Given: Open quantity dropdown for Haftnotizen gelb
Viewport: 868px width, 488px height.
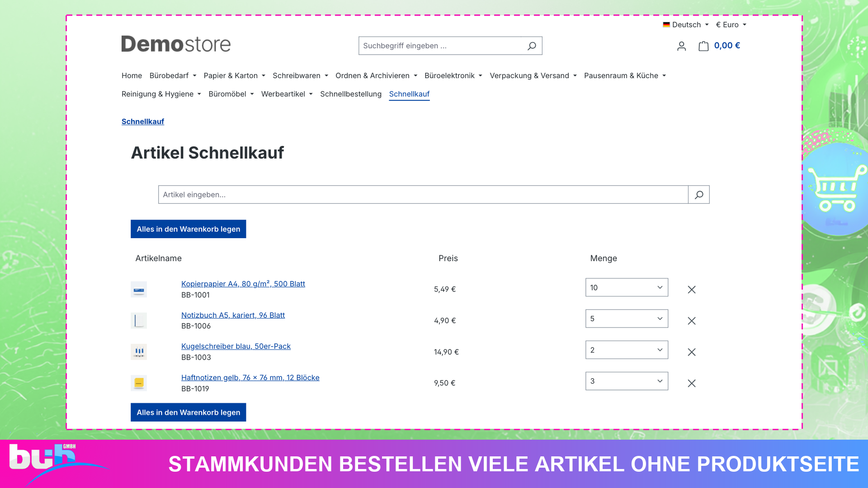Looking at the screenshot, I should 627,381.
